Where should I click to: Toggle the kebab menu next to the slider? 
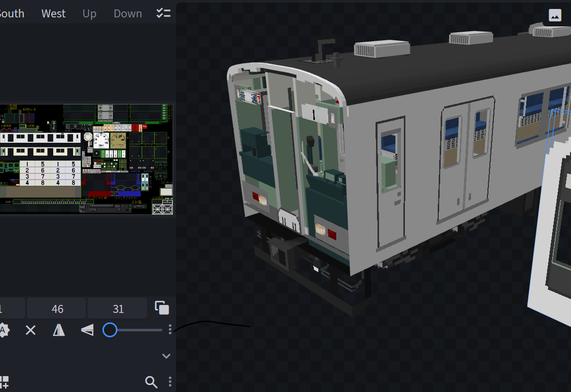click(170, 329)
